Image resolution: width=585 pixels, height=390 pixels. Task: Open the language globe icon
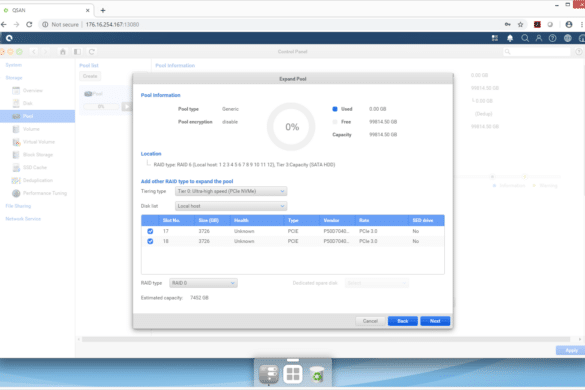click(x=567, y=38)
